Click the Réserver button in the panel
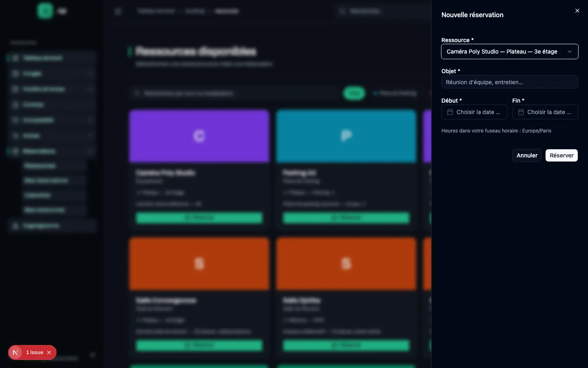Screen dimensions: 588x368 [561, 155]
